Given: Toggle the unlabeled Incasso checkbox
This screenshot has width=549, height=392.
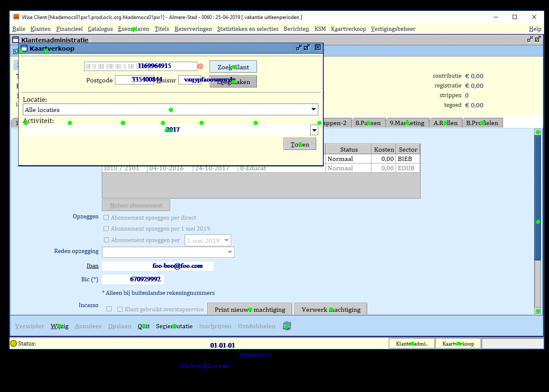Looking at the screenshot, I should [109, 309].
